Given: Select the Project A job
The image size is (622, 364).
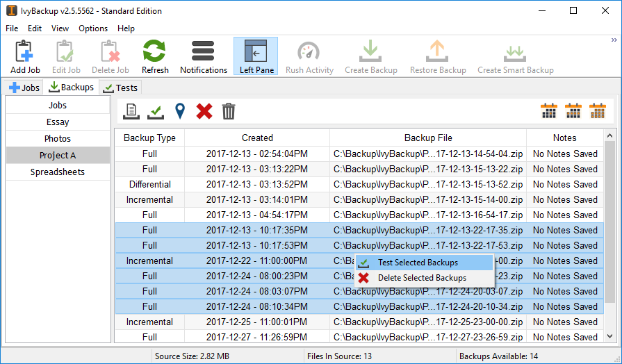Looking at the screenshot, I should [58, 156].
